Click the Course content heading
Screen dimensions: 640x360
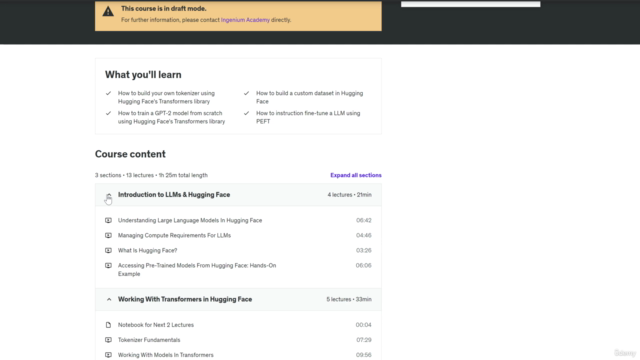[x=130, y=154]
